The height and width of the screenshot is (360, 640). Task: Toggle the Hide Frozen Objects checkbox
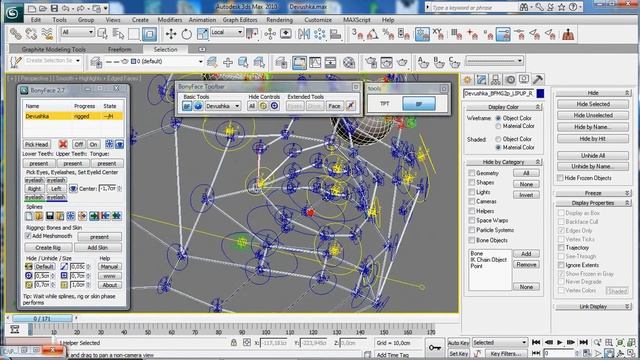(x=560, y=178)
